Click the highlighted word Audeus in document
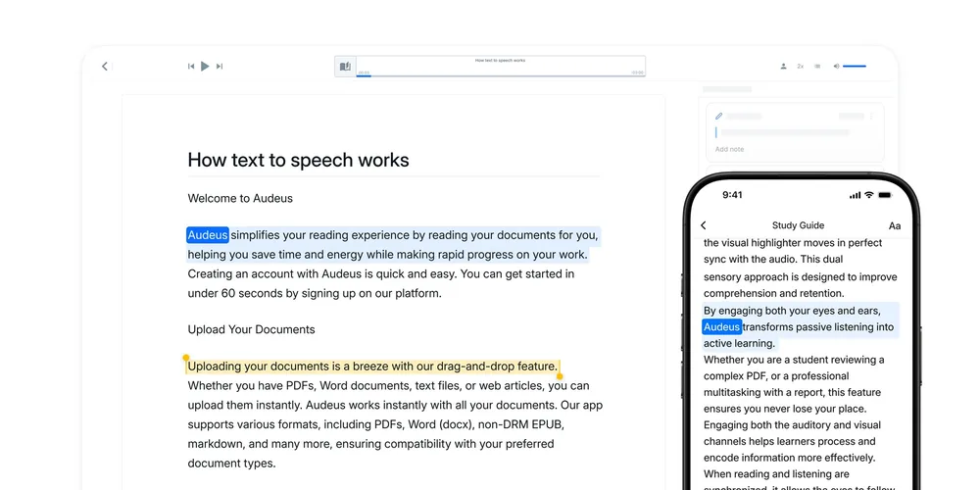The height and width of the screenshot is (490, 980). pyautogui.click(x=208, y=235)
